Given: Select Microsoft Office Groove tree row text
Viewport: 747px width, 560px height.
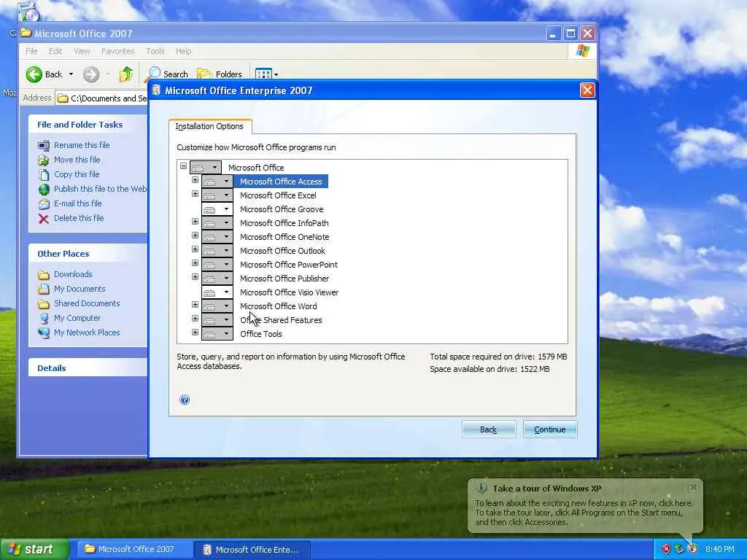Looking at the screenshot, I should point(282,209).
